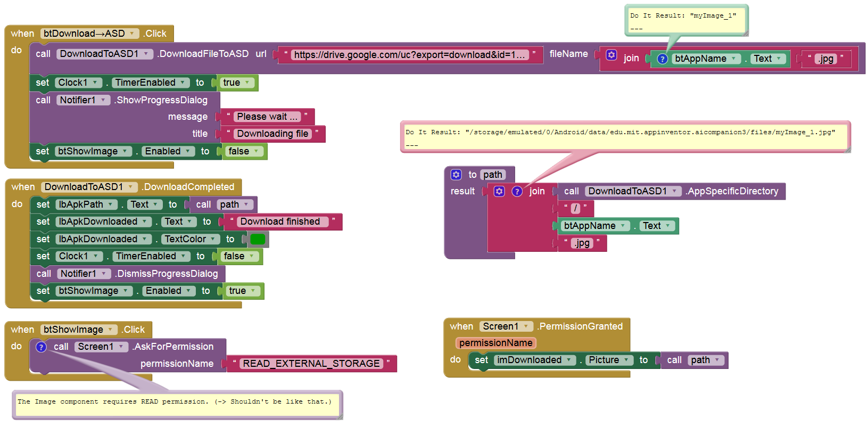This screenshot has height=427, width=868.
Task: Edit '.jpg' text in fileName join
Action: click(825, 59)
